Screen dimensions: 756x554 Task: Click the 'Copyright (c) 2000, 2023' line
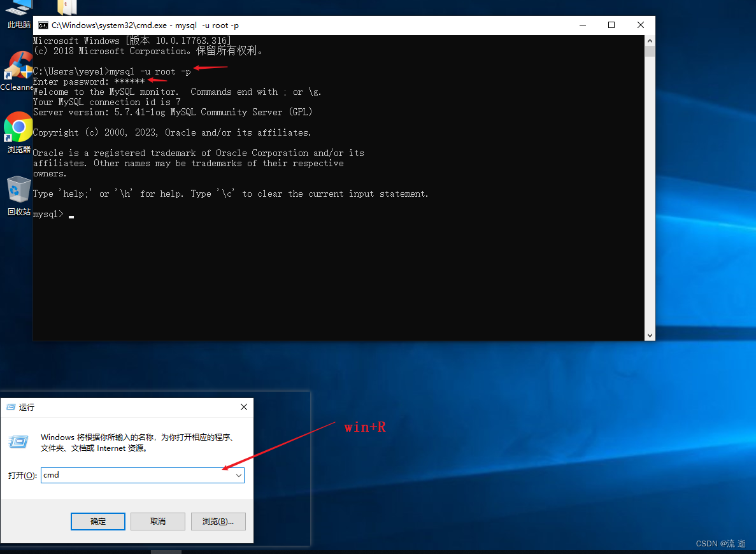point(171,132)
